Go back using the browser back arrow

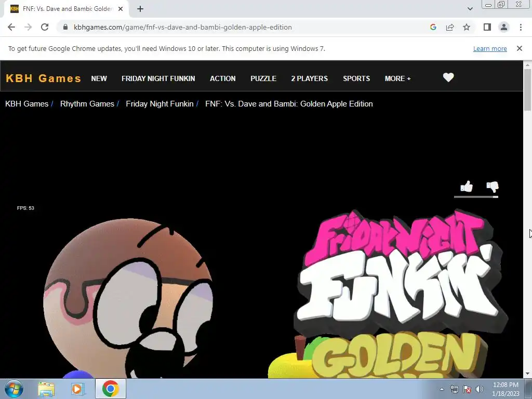(11, 27)
